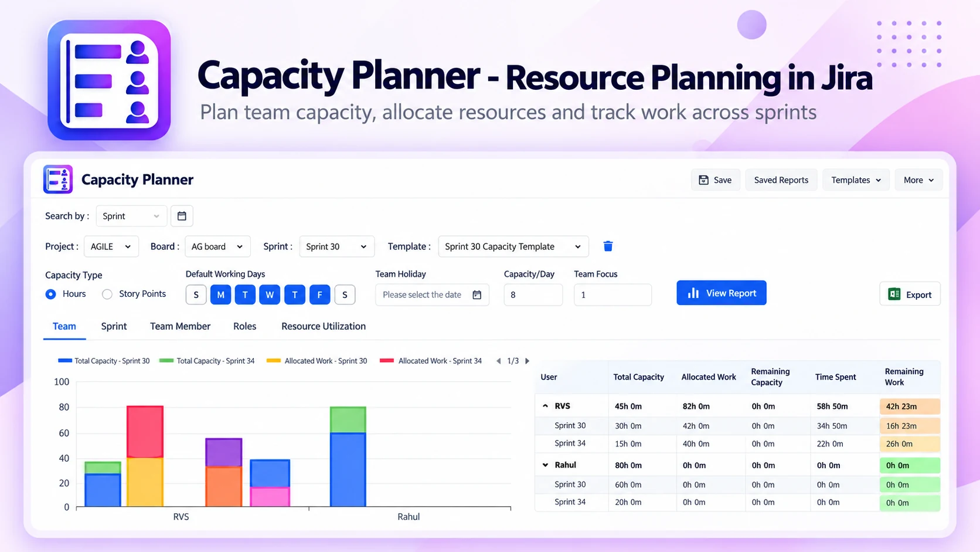980x552 pixels.
Task: Export report to Excel
Action: coord(910,294)
